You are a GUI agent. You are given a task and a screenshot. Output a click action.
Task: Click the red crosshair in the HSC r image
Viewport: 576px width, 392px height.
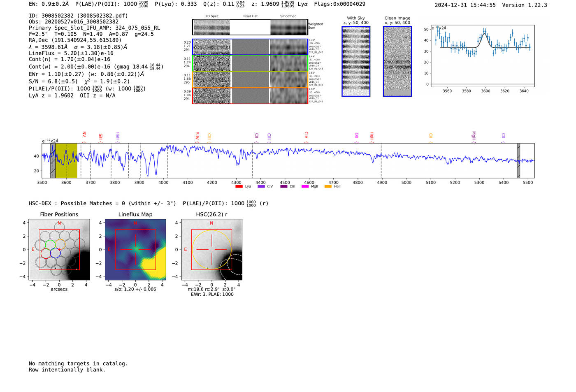[211, 250]
